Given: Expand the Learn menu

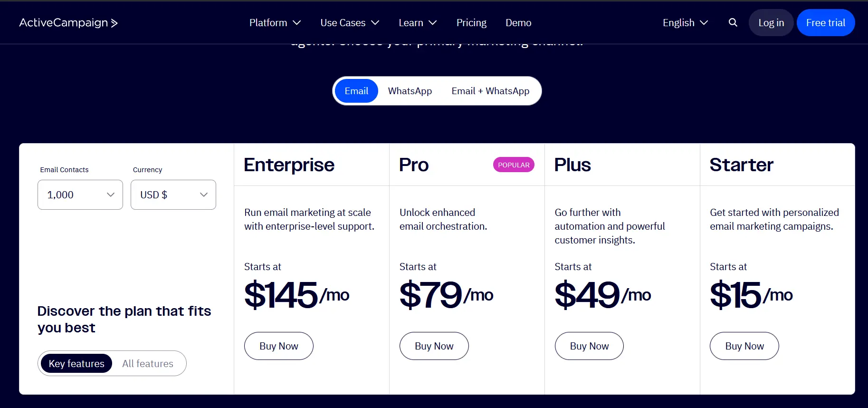Looking at the screenshot, I should point(418,23).
